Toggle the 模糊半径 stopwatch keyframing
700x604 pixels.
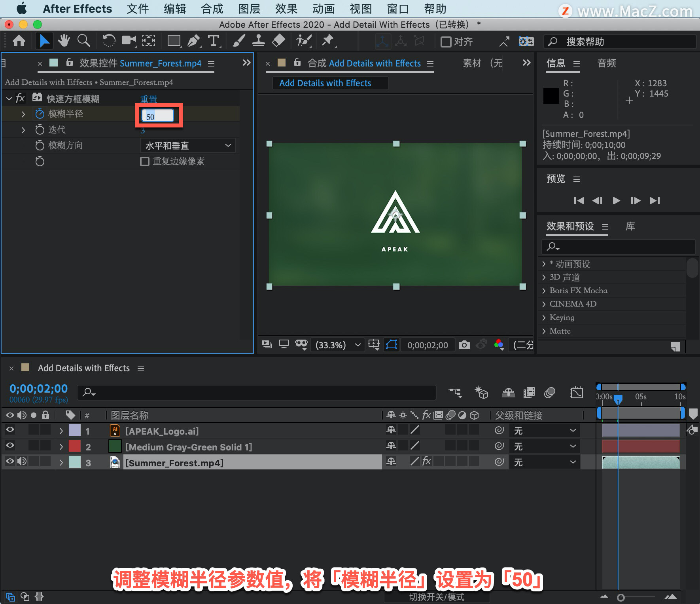tap(40, 114)
